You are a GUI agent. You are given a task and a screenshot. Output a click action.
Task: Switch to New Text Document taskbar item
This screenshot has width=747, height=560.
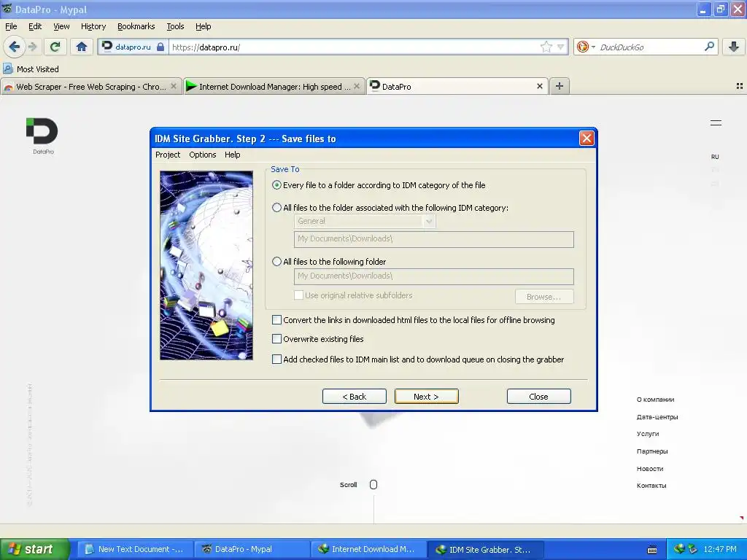(x=135, y=549)
